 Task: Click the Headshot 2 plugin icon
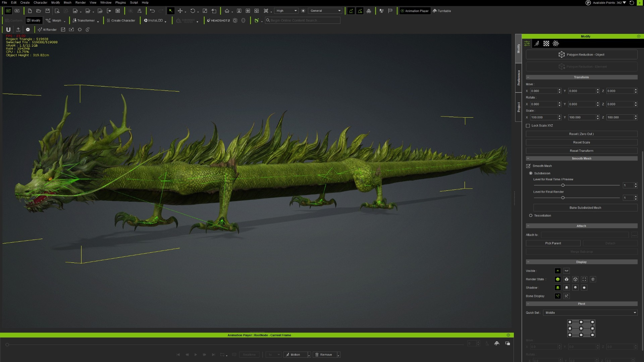pos(218,20)
